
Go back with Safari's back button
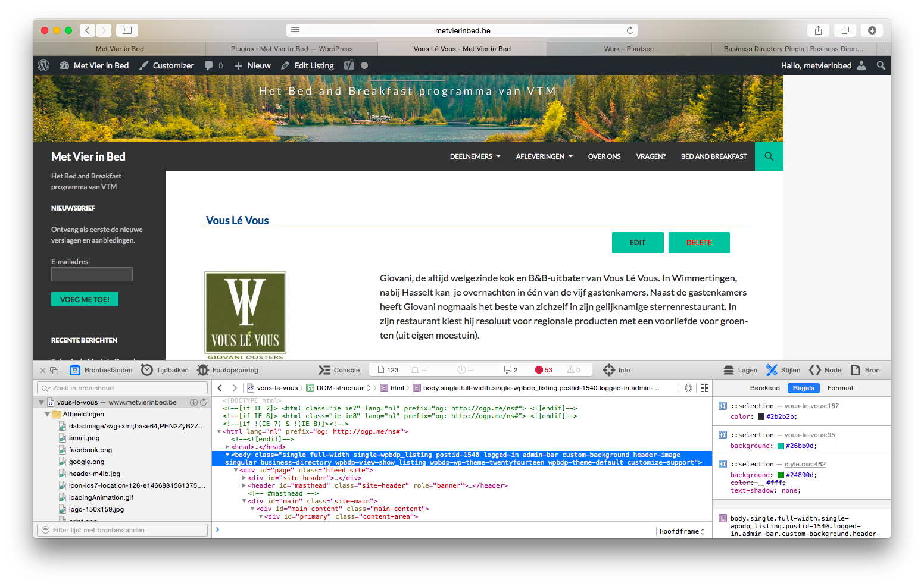click(88, 30)
